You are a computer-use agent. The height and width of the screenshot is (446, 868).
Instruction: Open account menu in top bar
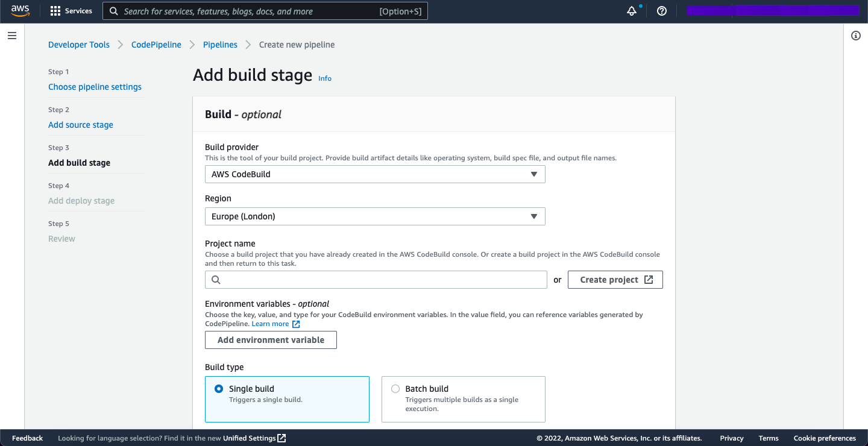(x=773, y=10)
